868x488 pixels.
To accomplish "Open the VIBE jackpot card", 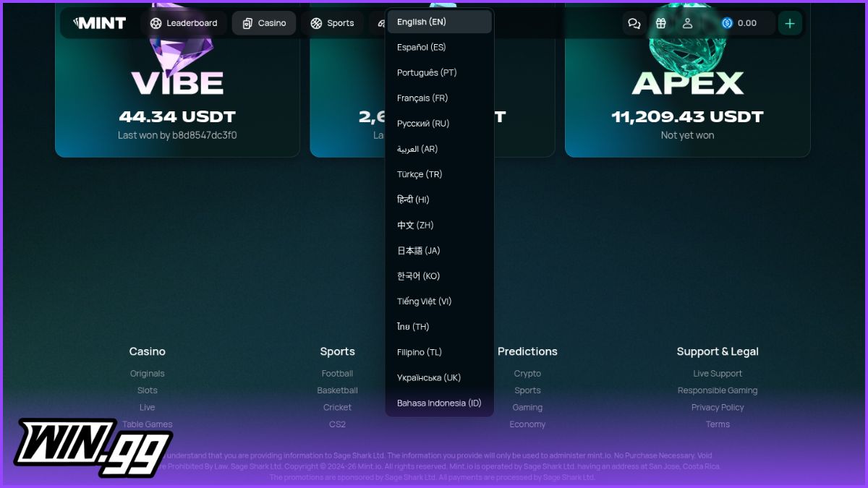I will pos(177,80).
